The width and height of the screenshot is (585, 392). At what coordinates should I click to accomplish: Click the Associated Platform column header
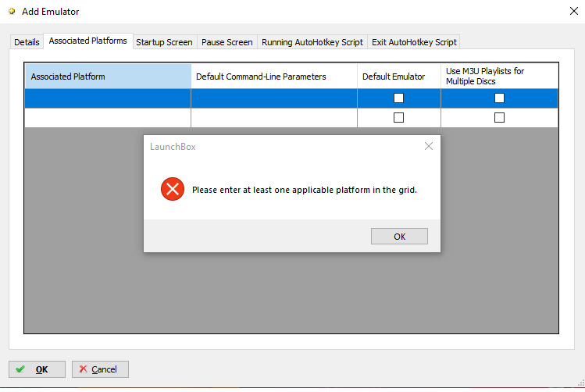coord(108,77)
